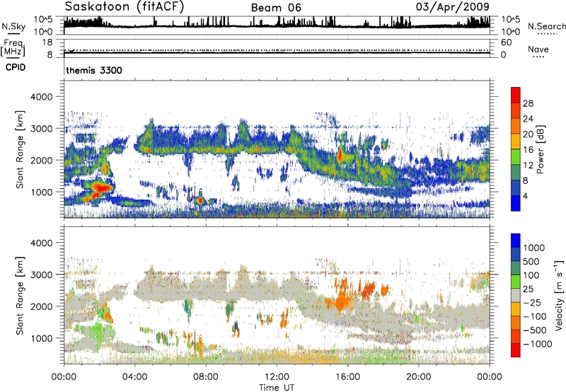Click the '08:00' time tick label
566x392 pixels.
[206, 376]
